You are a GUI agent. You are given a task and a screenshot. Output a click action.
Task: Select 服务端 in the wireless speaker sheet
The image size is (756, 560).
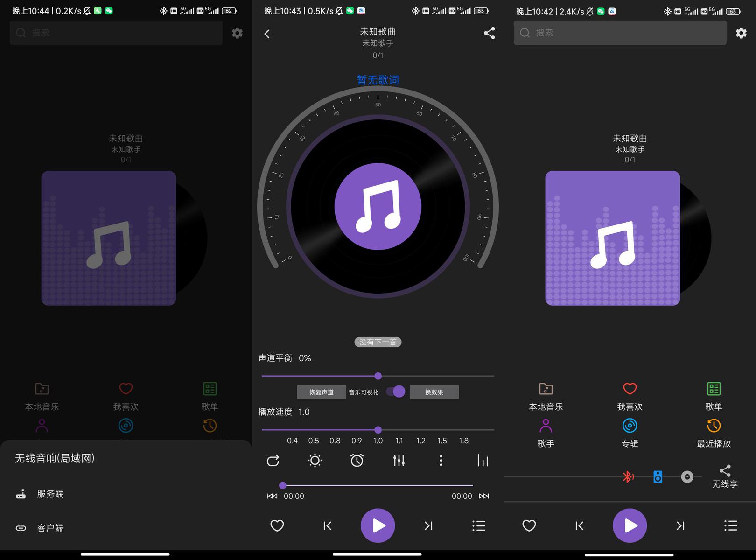(50, 494)
